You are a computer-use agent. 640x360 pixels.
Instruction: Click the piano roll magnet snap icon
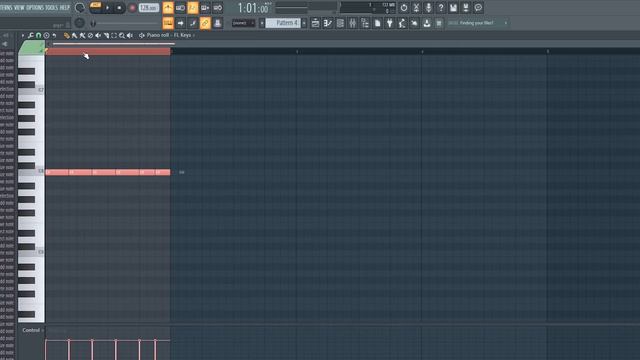pos(38,36)
